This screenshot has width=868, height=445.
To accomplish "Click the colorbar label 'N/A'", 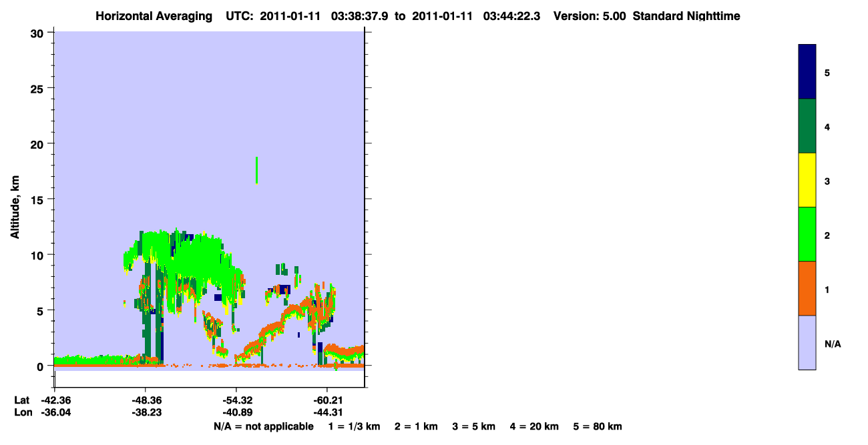I will pyautogui.click(x=833, y=344).
